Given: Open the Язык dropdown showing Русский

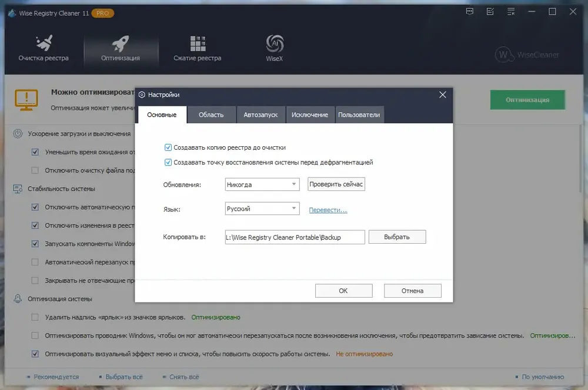Looking at the screenshot, I should coord(262,209).
